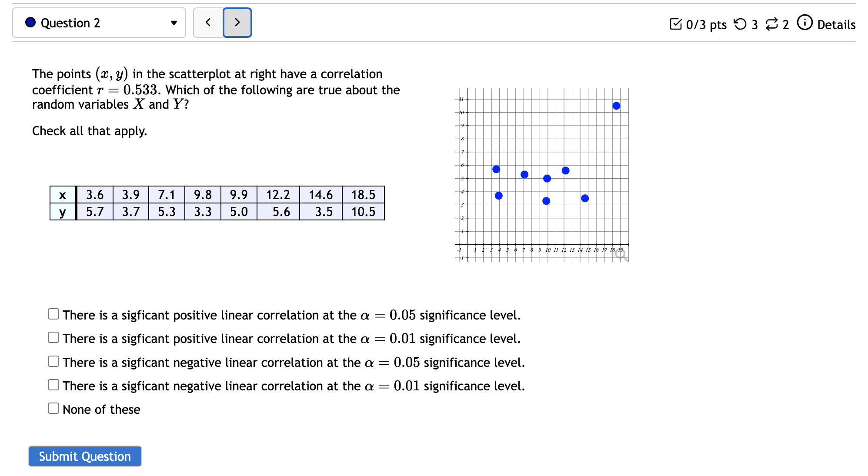The width and height of the screenshot is (868, 476).
Task: Open the Question 2 dropdown selector
Action: point(99,22)
